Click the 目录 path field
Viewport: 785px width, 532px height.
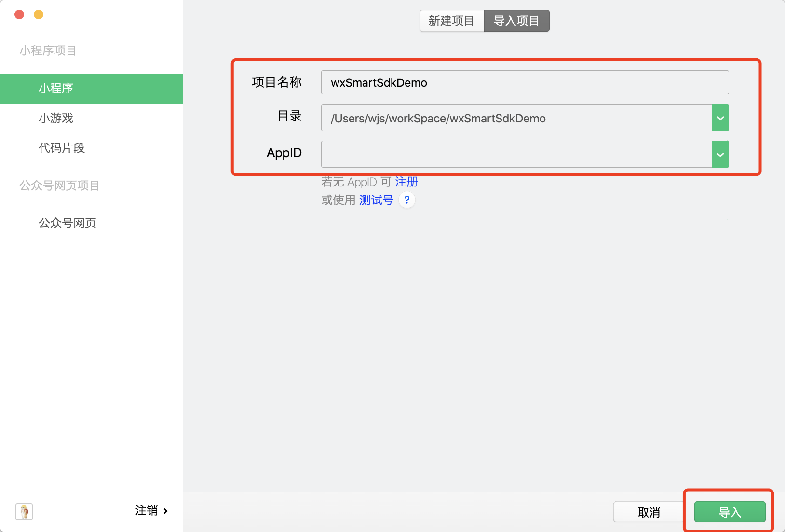pyautogui.click(x=516, y=118)
